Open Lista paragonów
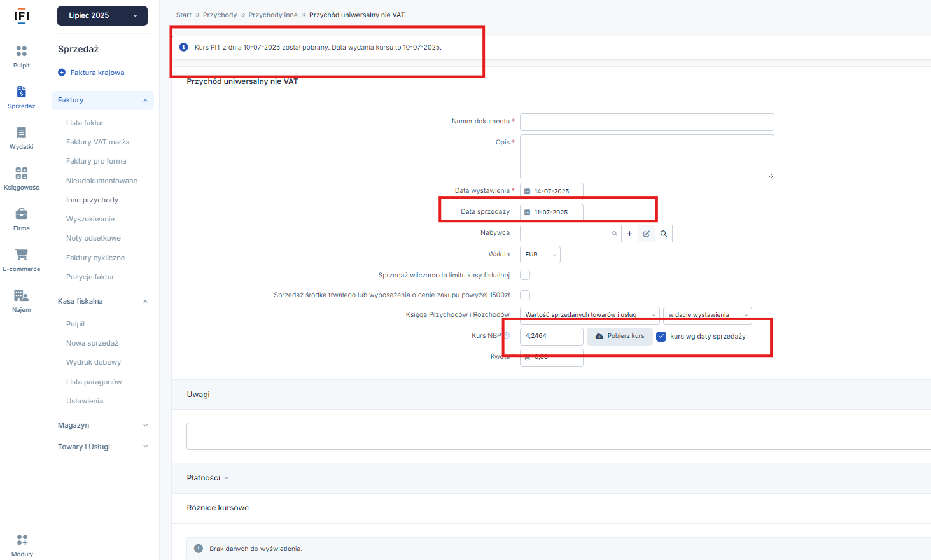The height and width of the screenshot is (560, 931). pos(94,382)
